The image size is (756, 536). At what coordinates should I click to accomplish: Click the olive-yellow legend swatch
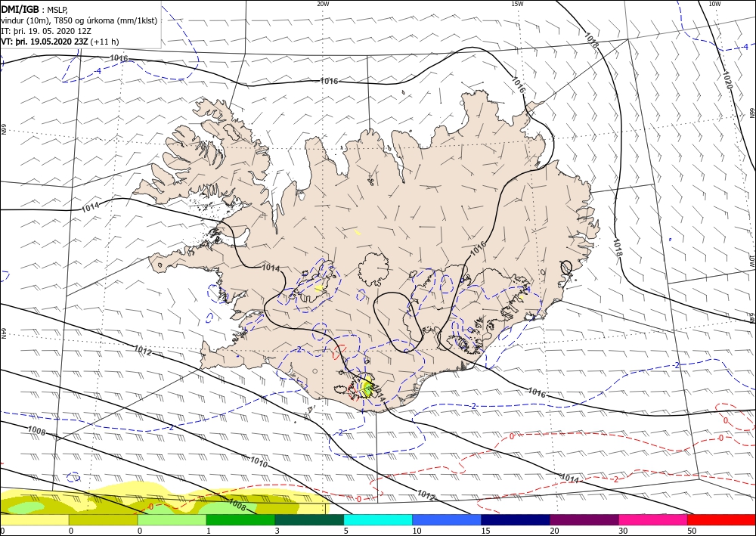(x=103, y=519)
